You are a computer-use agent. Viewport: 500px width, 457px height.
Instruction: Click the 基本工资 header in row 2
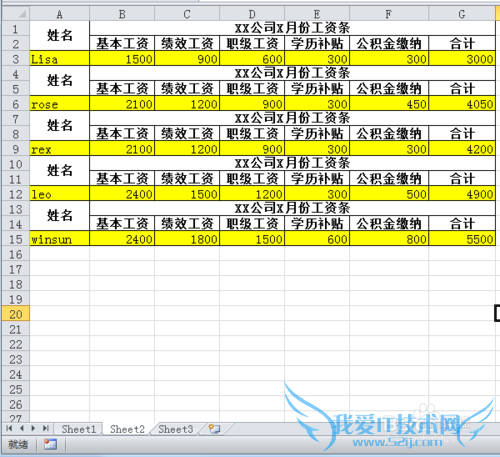click(x=122, y=43)
